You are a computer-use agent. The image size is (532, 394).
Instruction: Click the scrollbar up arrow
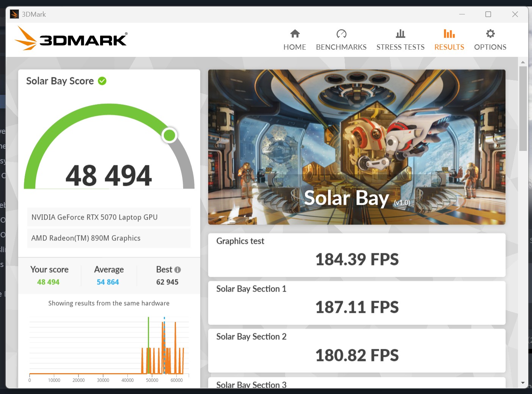click(523, 62)
